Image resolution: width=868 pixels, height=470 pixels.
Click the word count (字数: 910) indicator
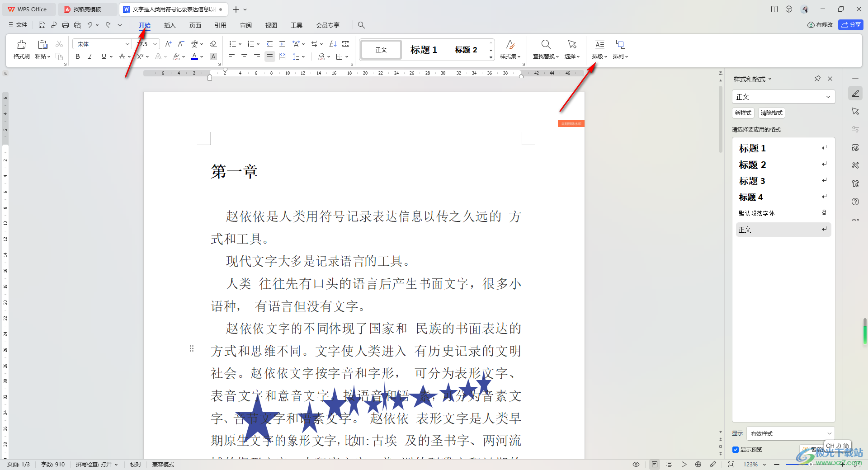(x=53, y=464)
